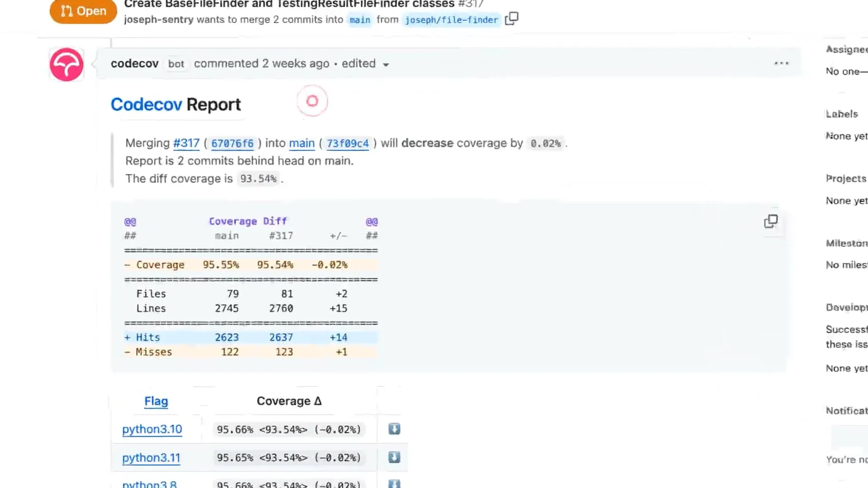868x488 pixels.
Task: Open the Codecov heading link
Action: (x=146, y=104)
